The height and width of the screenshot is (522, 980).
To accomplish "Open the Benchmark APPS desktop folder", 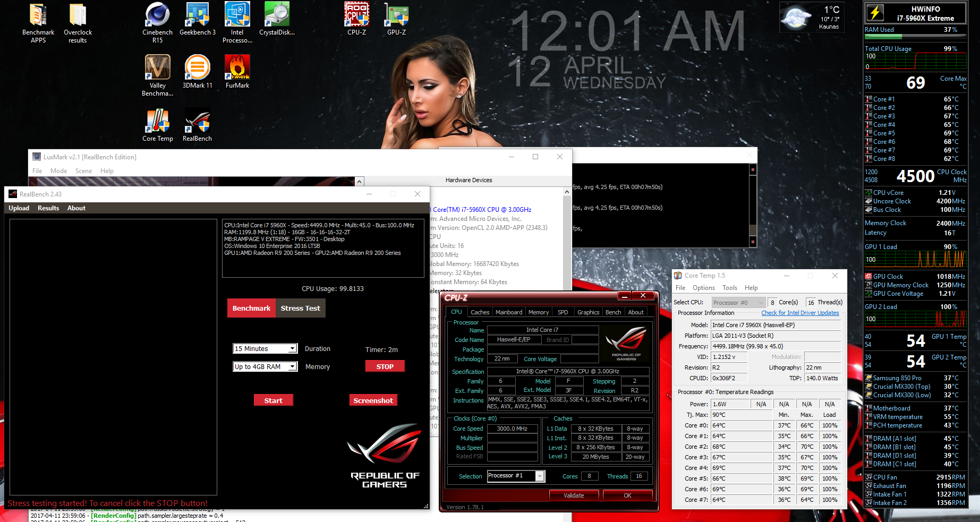I will (x=38, y=23).
